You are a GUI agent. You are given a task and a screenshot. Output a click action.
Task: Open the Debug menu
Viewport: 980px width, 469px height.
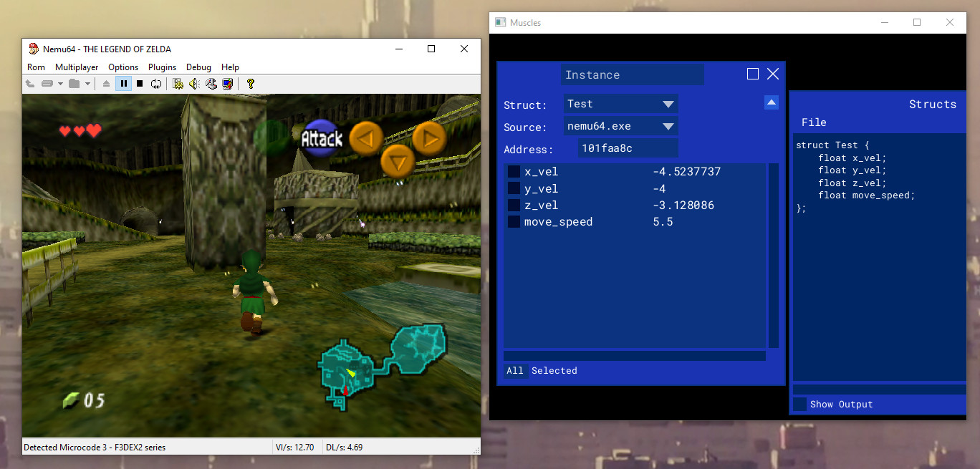[x=198, y=67]
